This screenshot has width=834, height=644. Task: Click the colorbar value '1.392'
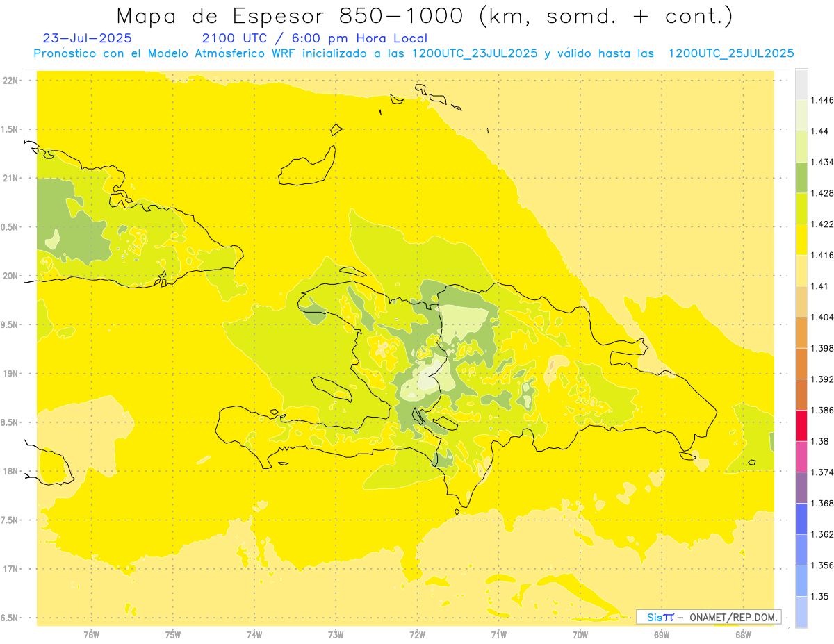pos(822,379)
